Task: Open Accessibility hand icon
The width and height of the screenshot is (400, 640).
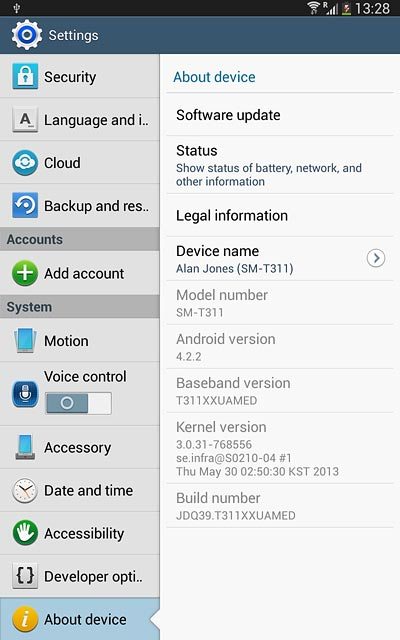Action: point(25,533)
